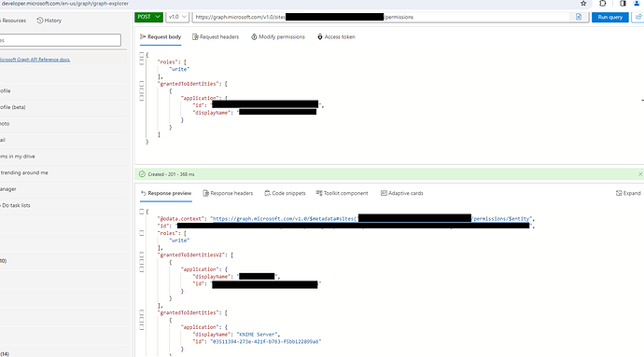Image resolution: width=644 pixels, height=357 pixels.
Task: Open Microsoft Graph API Reference docs link
Action: [35, 60]
